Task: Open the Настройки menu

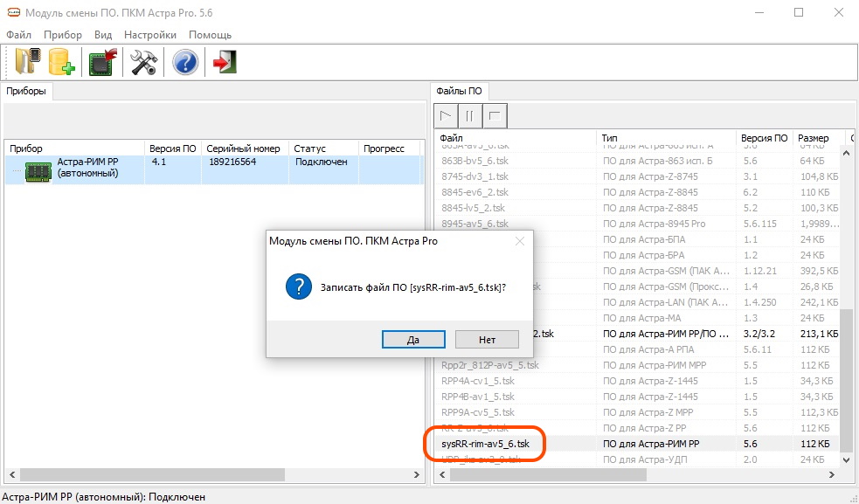Action: tap(150, 35)
